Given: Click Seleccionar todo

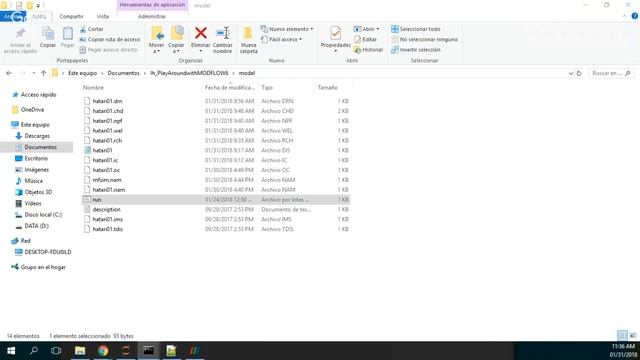Looking at the screenshot, I should tap(416, 29).
